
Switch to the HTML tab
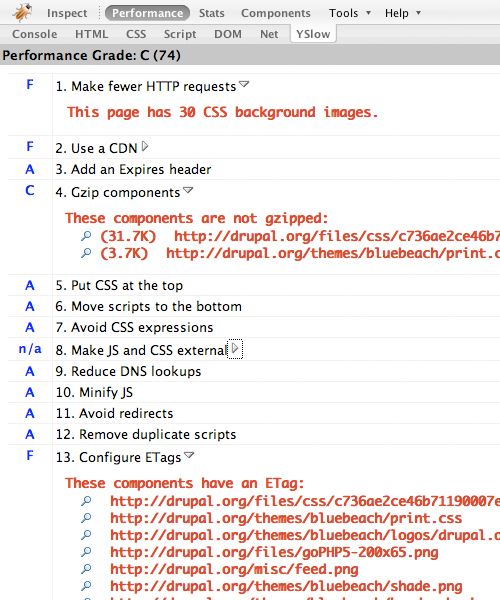click(x=91, y=34)
